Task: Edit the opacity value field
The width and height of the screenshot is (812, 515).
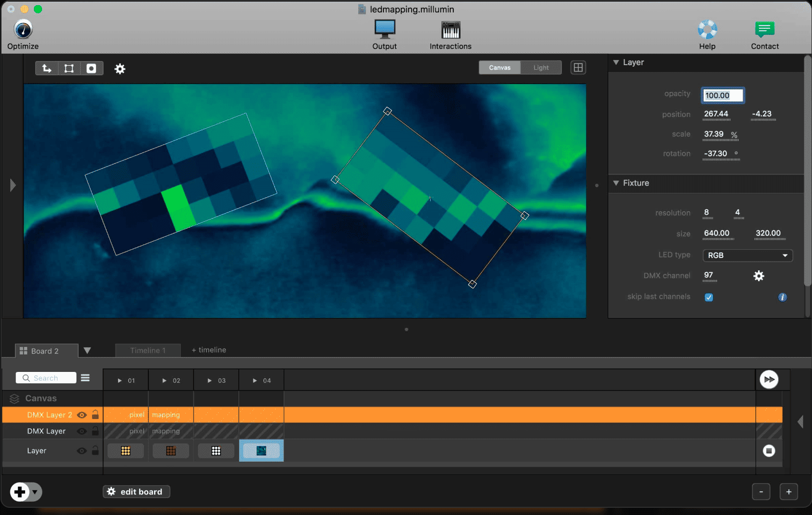Action: 723,95
